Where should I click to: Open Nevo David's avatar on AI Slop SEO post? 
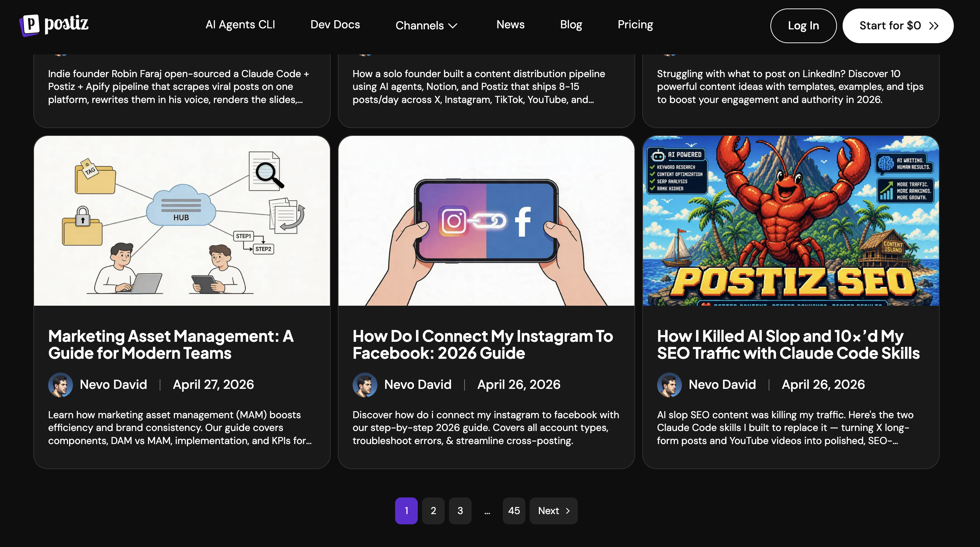pyautogui.click(x=669, y=385)
